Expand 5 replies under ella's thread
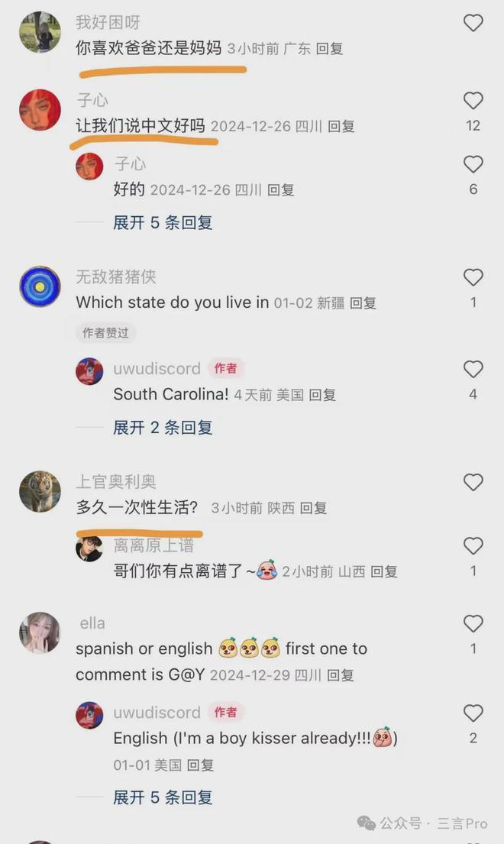504x844 pixels. pyautogui.click(x=163, y=797)
